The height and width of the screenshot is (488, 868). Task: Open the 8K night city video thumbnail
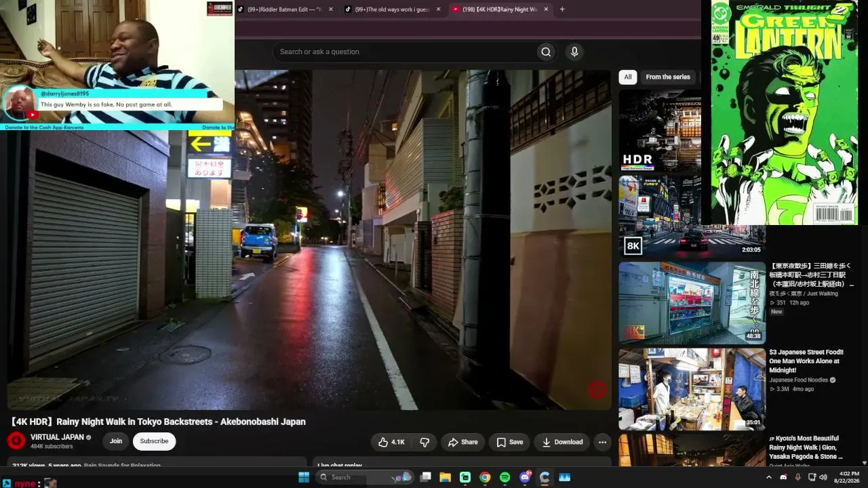click(x=692, y=216)
